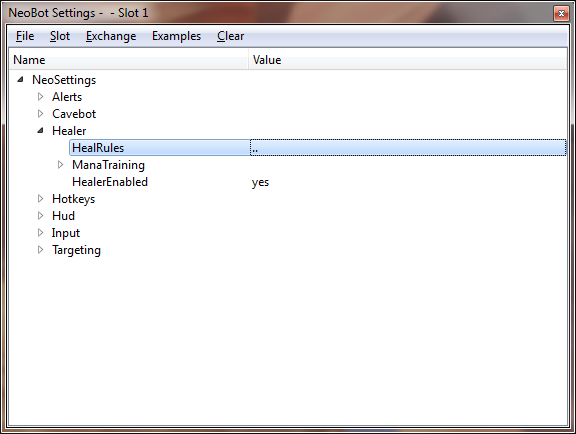Click the Name column header

click(x=129, y=60)
